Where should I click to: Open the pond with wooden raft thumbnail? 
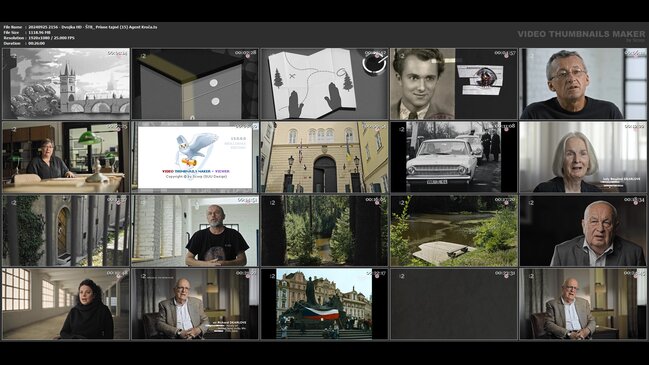[x=454, y=231]
